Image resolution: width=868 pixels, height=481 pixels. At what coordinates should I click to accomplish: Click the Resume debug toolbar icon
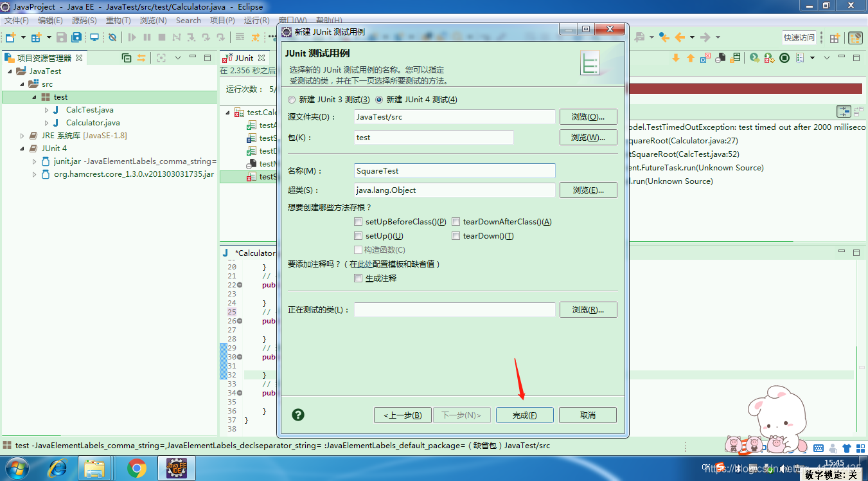pos(132,37)
